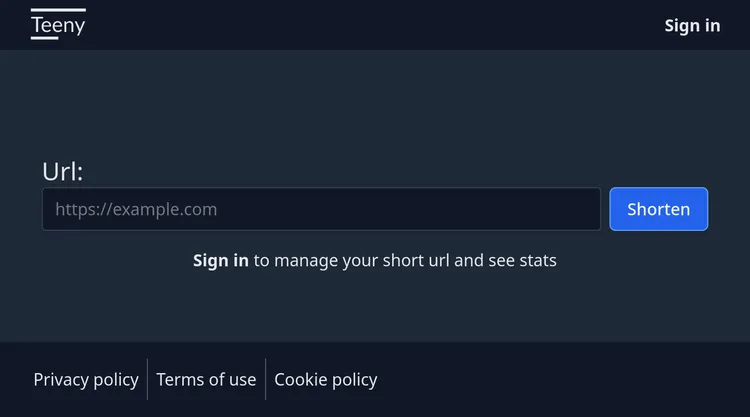Click the Shorten button next to the url field
The width and height of the screenshot is (750, 417).
tap(659, 209)
